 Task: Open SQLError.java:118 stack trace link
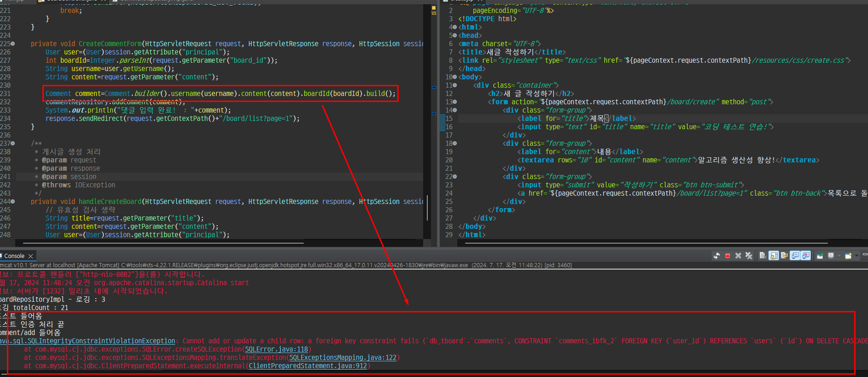point(276,349)
